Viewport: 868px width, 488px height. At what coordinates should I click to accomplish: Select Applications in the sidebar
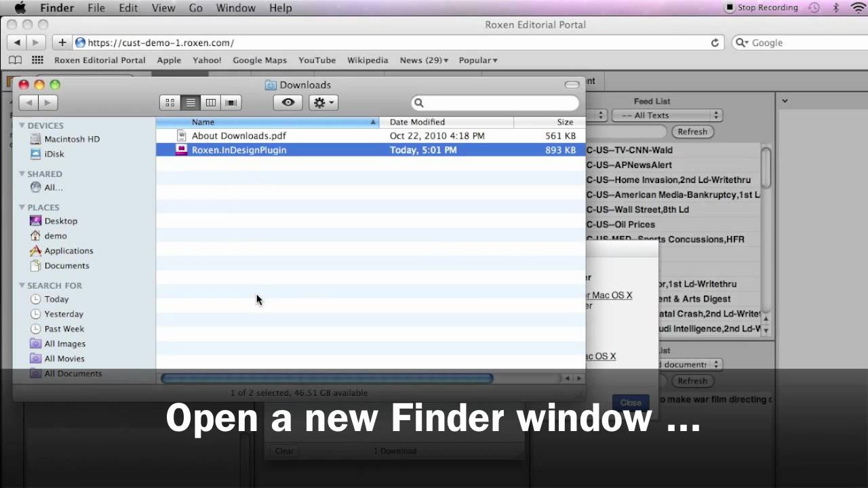[62, 251]
